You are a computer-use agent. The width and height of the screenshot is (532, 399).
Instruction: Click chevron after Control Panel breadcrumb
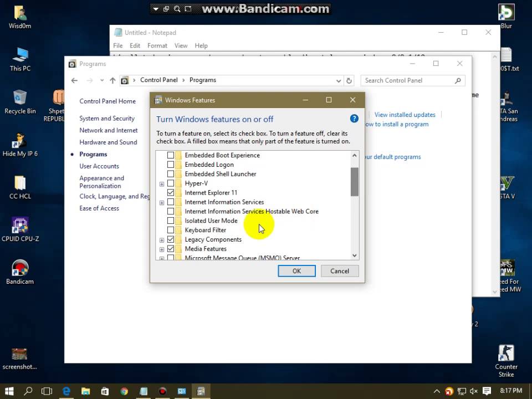tap(183, 80)
